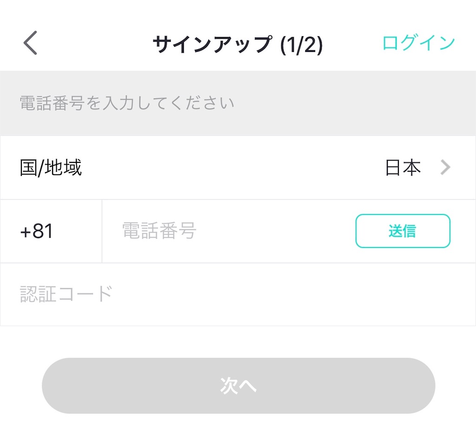The height and width of the screenshot is (448, 476).
Task: Focus the 電話番号 phone number input
Action: click(209, 230)
